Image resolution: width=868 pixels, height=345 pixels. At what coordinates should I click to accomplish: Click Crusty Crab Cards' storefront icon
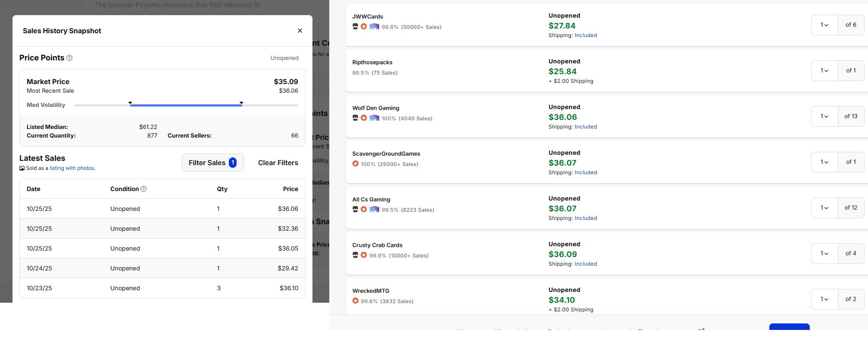[355, 255]
